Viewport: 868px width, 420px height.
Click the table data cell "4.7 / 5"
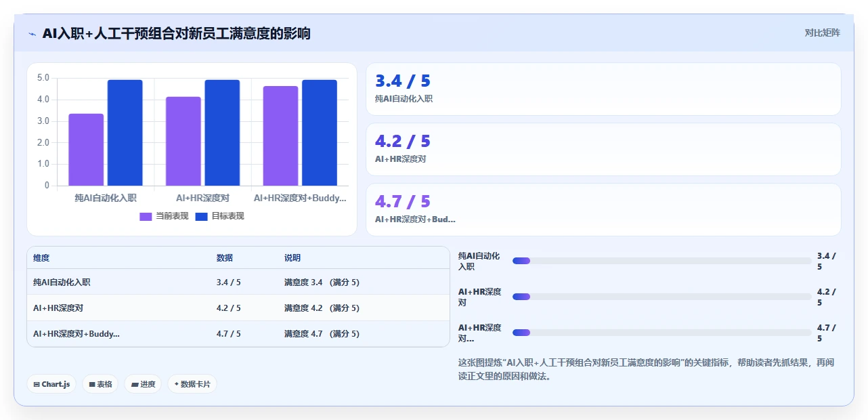click(x=229, y=334)
